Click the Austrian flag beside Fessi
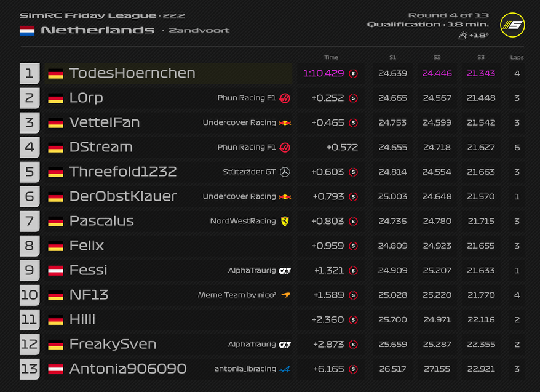540x392 pixels. point(56,270)
